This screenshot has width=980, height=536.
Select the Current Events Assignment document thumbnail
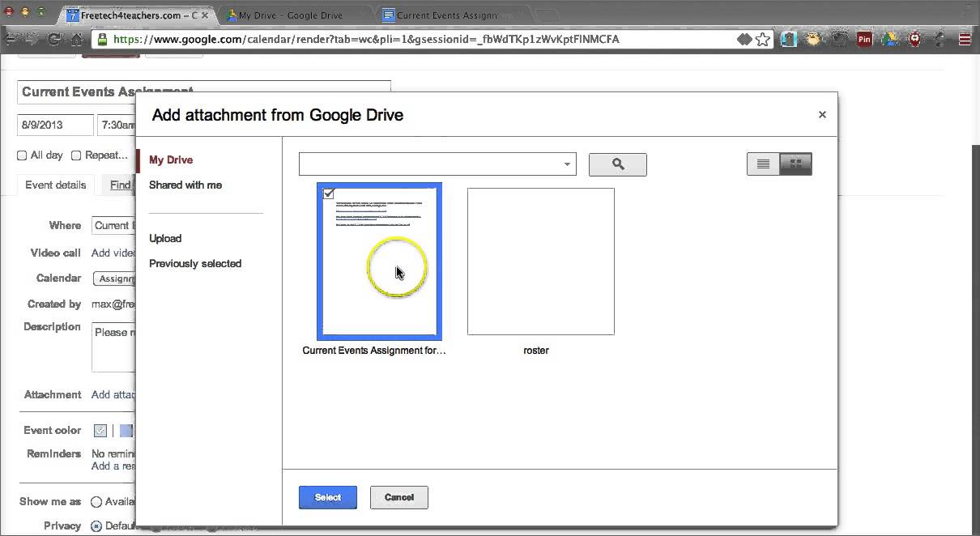[x=379, y=261]
